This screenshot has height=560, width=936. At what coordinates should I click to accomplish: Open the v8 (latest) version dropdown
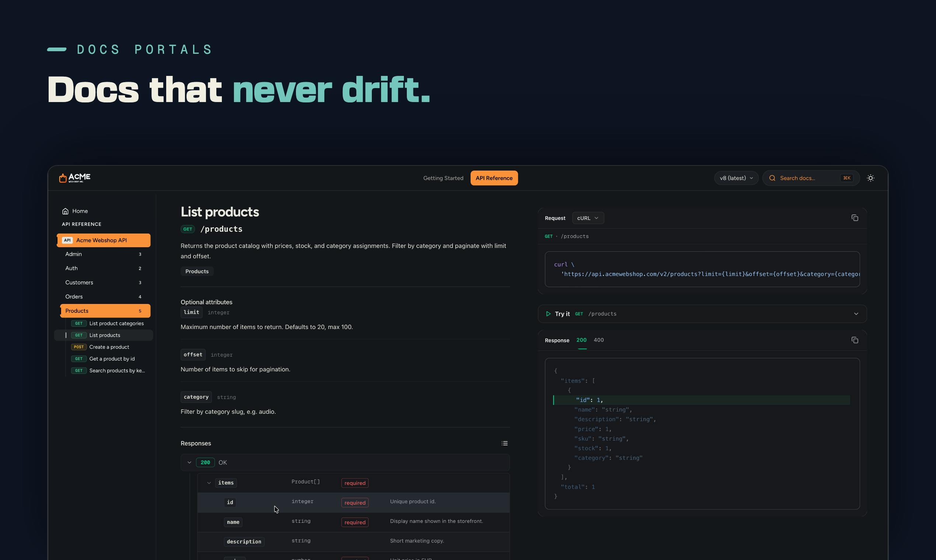(736, 178)
